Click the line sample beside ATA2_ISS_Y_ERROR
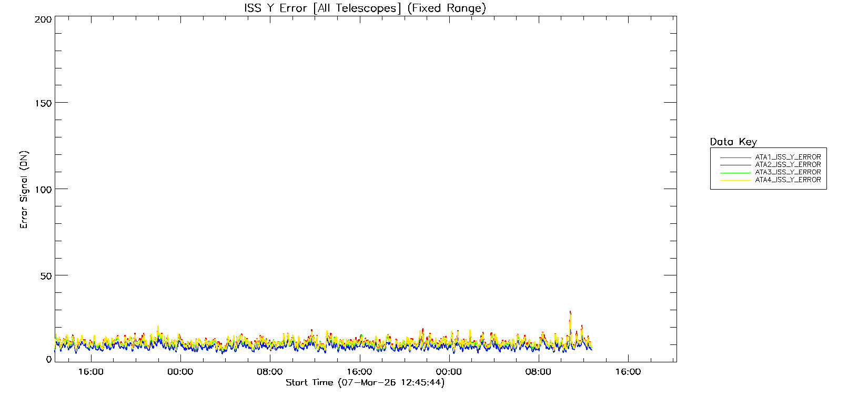Screen dimensions: 868x395 pyautogui.click(x=735, y=165)
